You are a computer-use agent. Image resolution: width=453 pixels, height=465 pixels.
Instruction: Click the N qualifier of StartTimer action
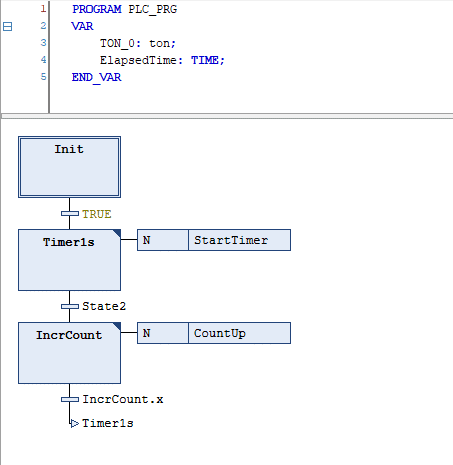coord(163,240)
